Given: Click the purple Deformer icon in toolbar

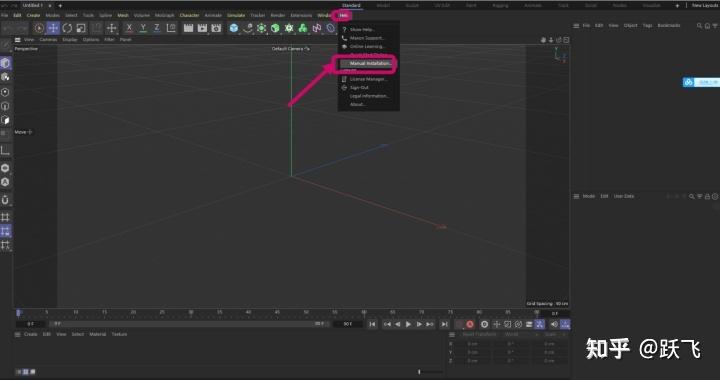Looking at the screenshot, I should click(x=317, y=28).
